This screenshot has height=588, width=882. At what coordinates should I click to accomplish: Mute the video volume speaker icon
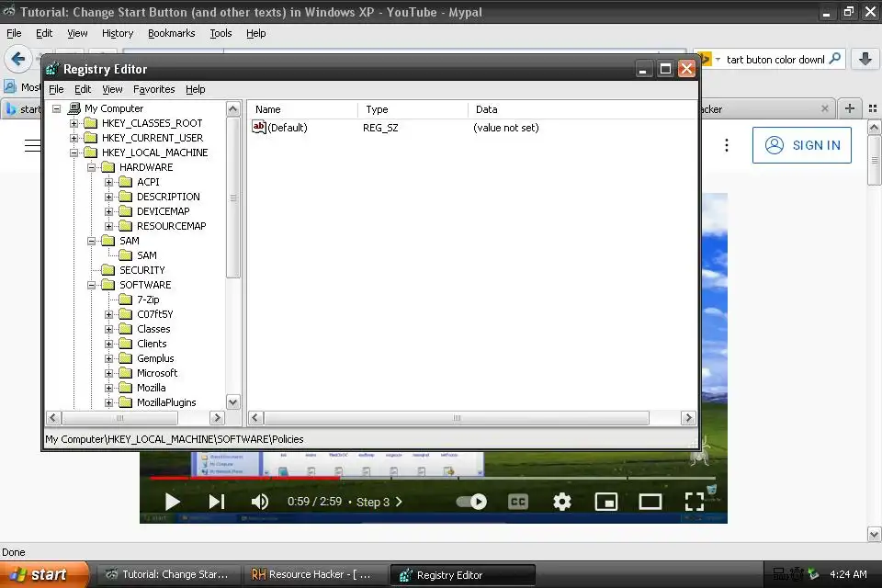click(259, 502)
